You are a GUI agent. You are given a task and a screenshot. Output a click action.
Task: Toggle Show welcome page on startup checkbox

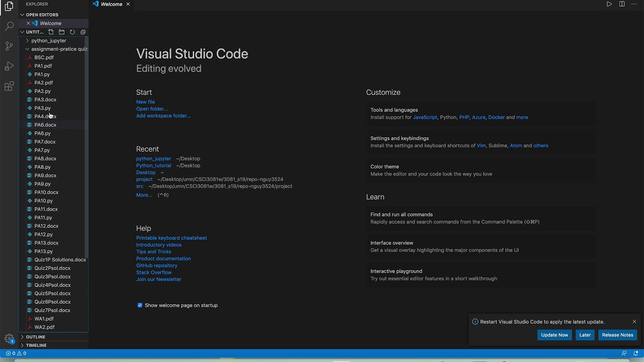140,305
